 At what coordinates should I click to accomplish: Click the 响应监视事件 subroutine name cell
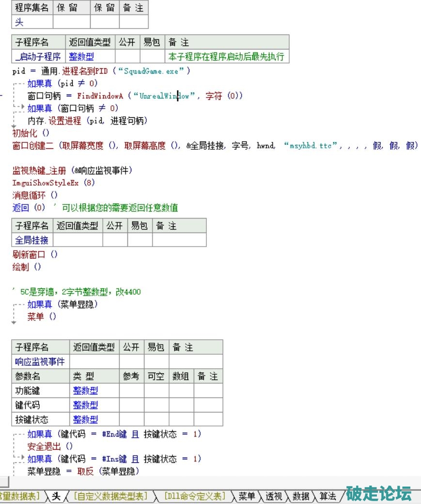tap(41, 362)
